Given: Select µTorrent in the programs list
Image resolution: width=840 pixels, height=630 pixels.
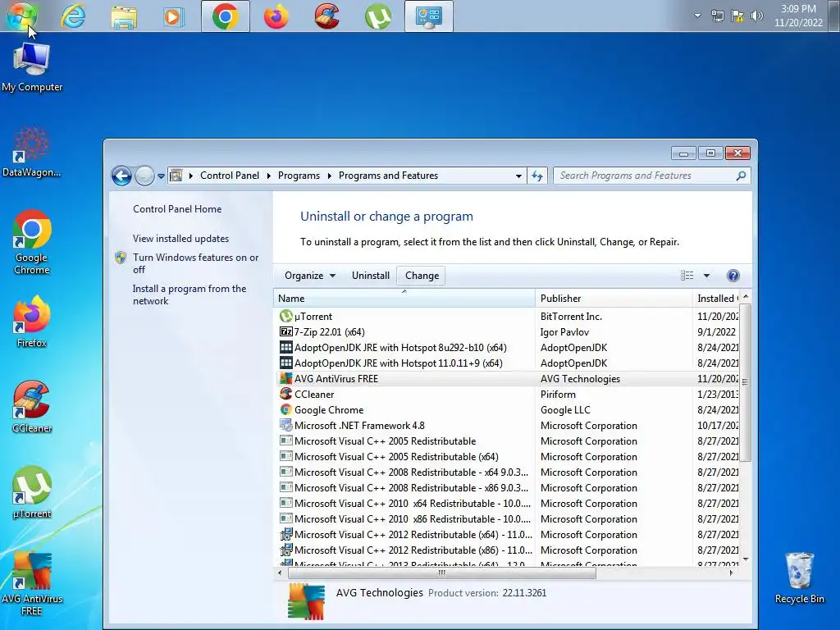Looking at the screenshot, I should click(507, 317).
